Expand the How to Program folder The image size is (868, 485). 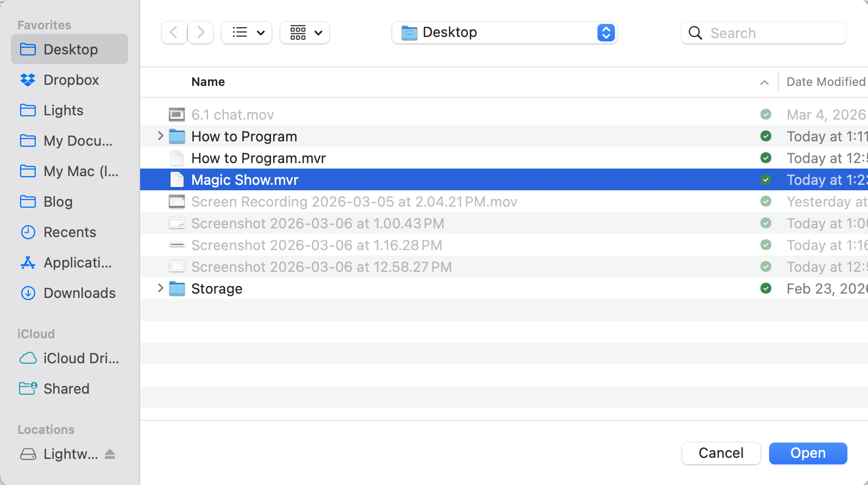(160, 136)
